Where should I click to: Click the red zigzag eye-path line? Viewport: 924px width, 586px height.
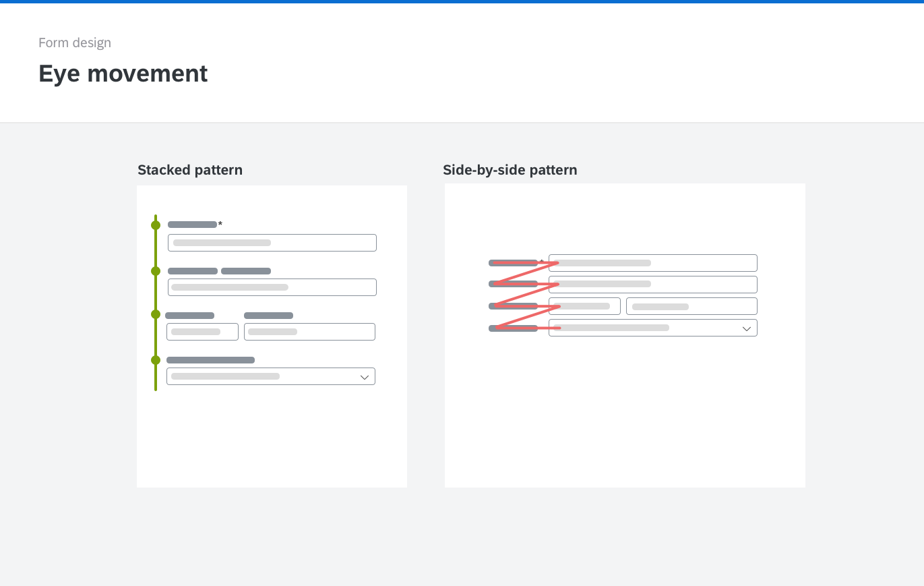(526, 295)
